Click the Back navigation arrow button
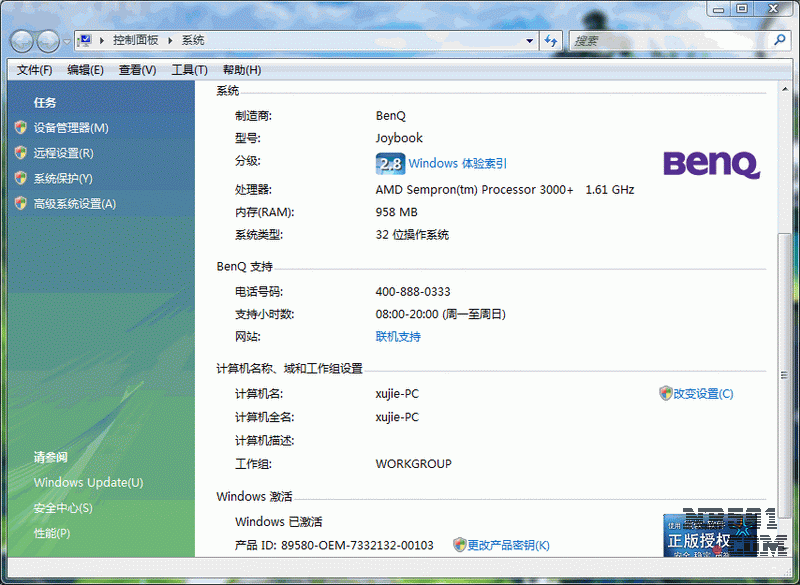Viewport: 800px width, 585px height. click(x=22, y=41)
